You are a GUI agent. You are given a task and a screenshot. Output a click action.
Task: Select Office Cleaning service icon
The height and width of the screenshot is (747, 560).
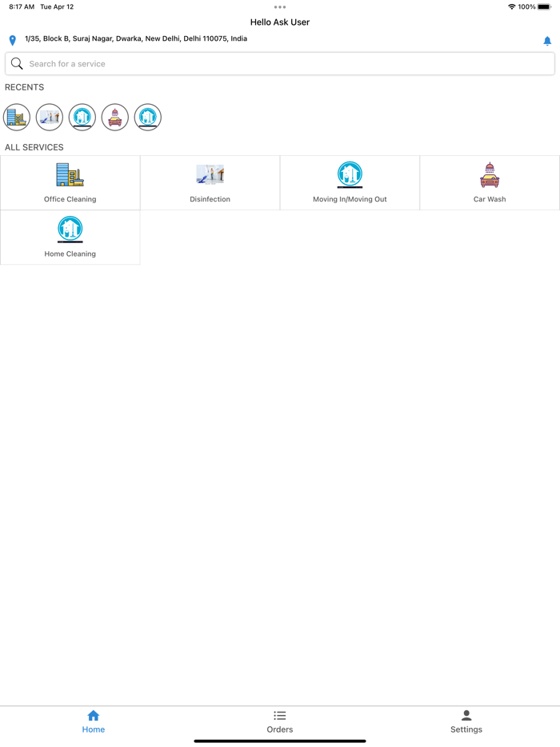tap(70, 175)
